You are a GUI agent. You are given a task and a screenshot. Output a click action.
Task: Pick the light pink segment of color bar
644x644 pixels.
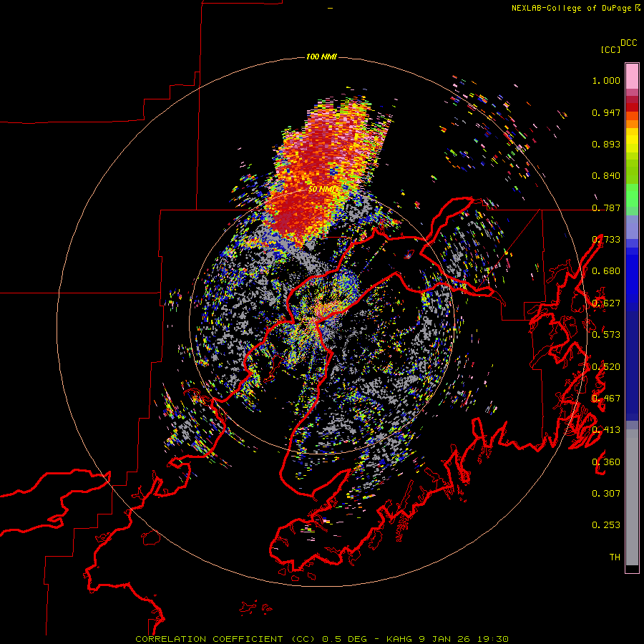pyautogui.click(x=632, y=76)
